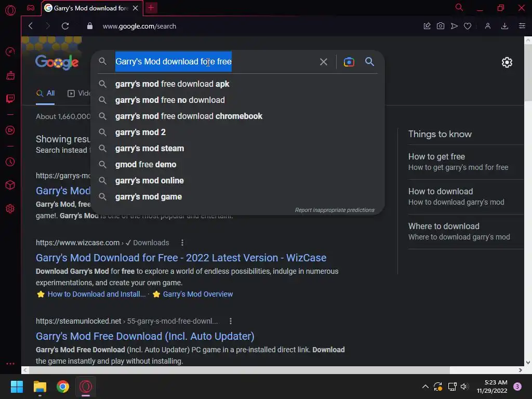Open steamunlocked result three-dot options
532x399 pixels.
click(230, 321)
